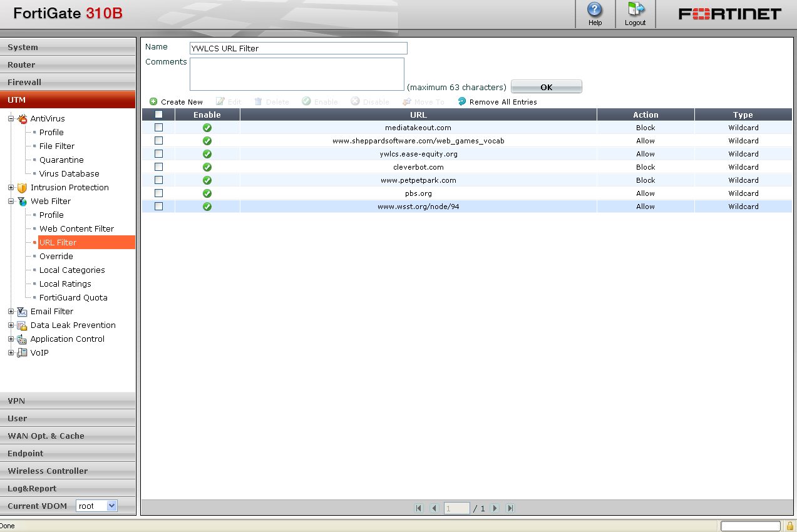797x532 pixels.
Task: Expand the Application Control tree node
Action: pos(11,339)
